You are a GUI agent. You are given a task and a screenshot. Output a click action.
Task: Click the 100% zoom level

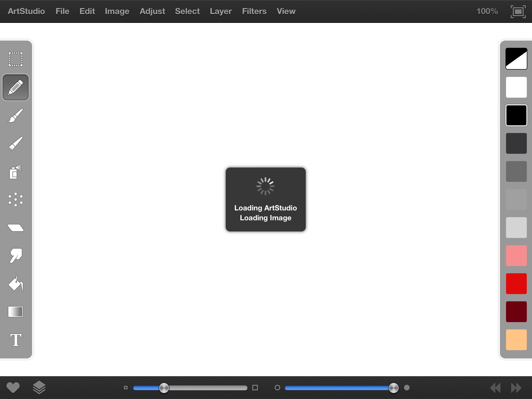(x=487, y=11)
